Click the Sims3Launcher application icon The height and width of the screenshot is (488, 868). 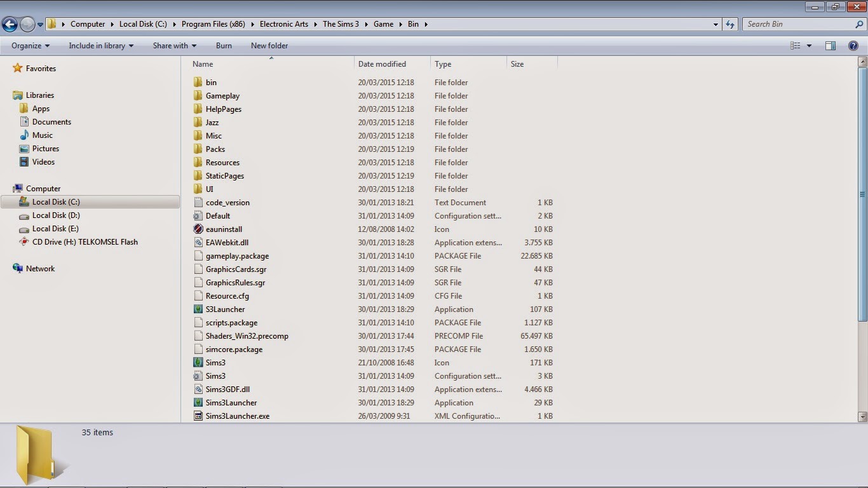click(198, 403)
